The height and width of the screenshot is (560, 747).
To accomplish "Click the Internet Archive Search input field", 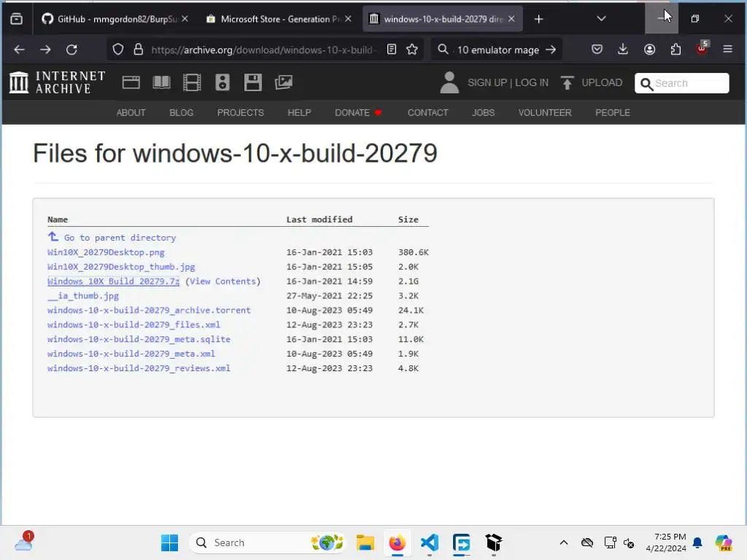I will point(682,83).
